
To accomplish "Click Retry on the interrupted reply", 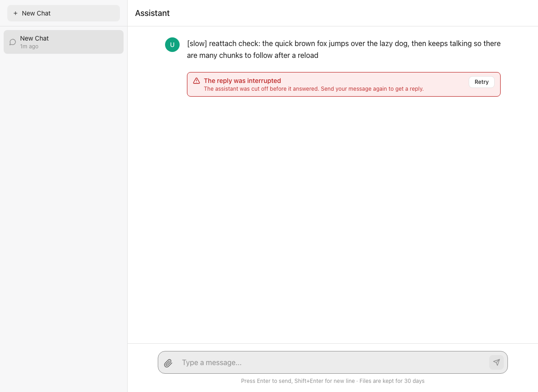I will (481, 82).
